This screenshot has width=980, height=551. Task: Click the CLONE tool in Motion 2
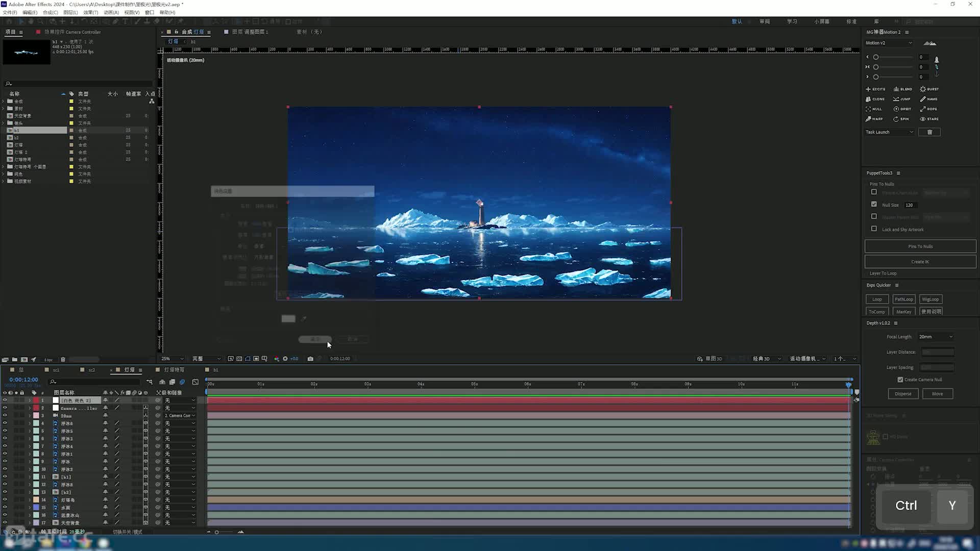(x=875, y=99)
